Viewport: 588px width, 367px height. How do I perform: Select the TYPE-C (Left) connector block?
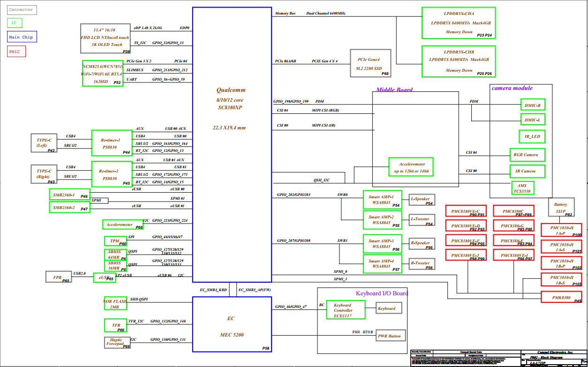tap(44, 143)
